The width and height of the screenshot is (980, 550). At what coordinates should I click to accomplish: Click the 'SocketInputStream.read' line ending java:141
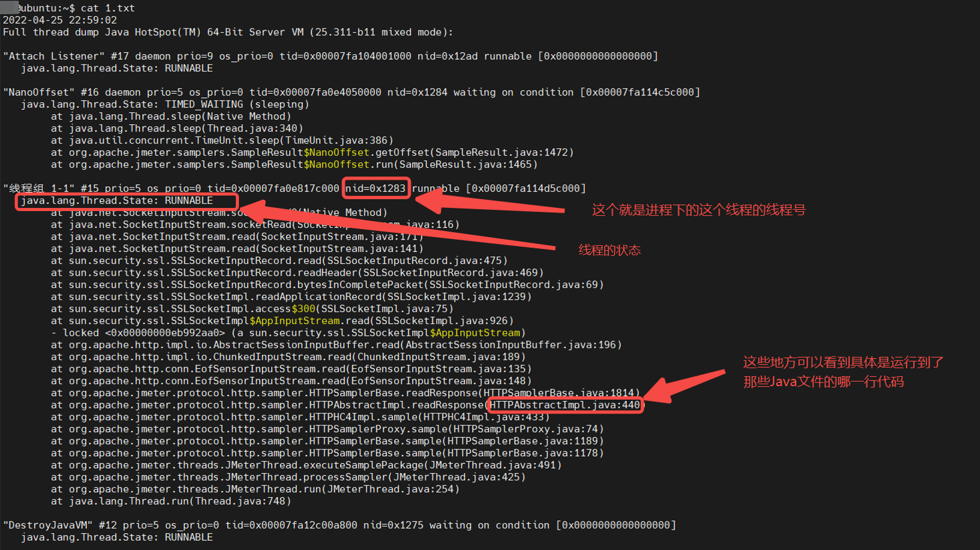point(237,249)
